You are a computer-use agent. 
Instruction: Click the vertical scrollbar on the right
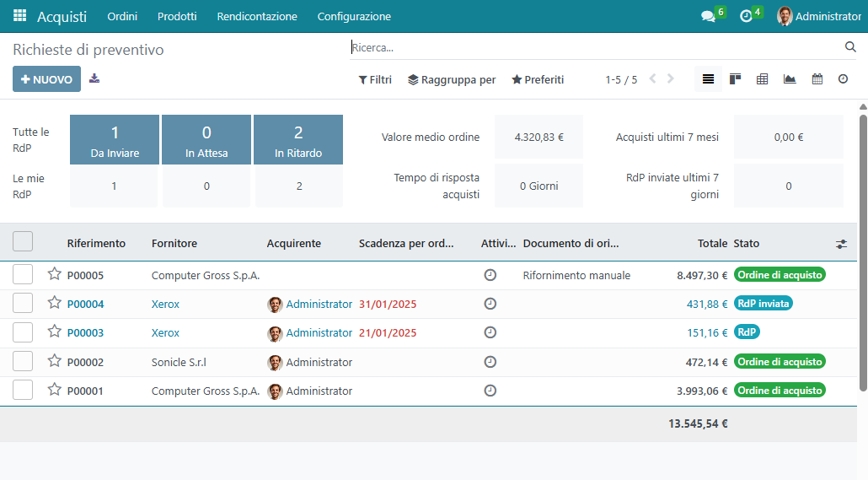coord(863,253)
